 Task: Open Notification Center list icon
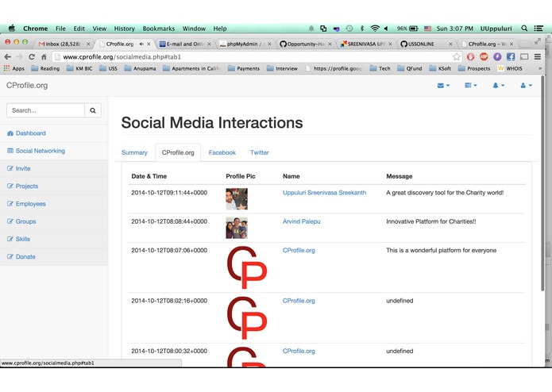point(538,29)
